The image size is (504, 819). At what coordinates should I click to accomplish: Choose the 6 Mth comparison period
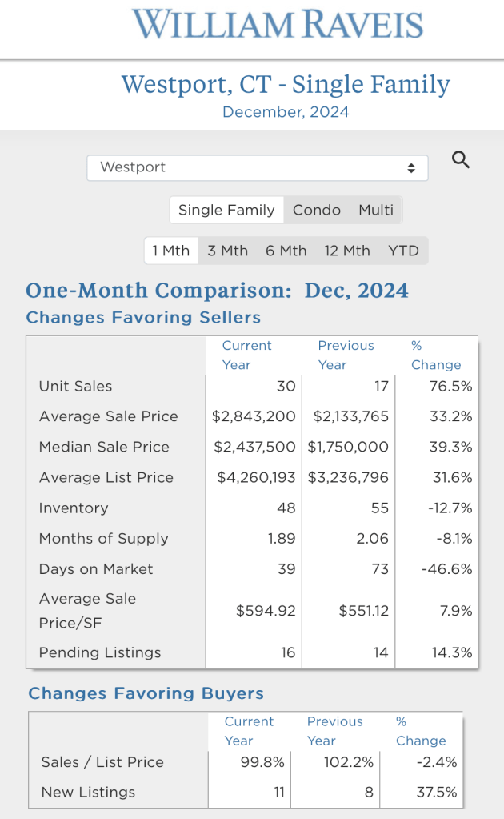point(286,251)
